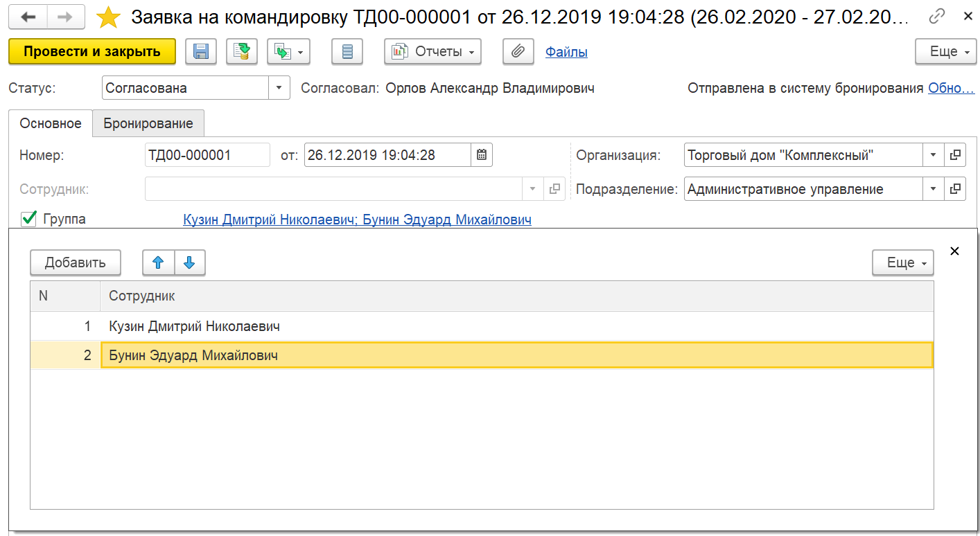The image size is (980, 536).
Task: Open the top toolbar Еще menu
Action: pos(945,51)
